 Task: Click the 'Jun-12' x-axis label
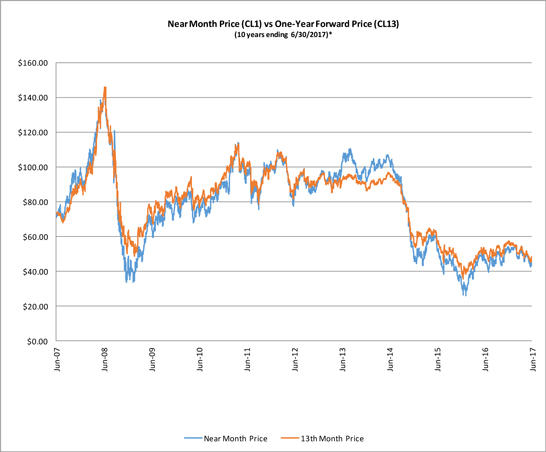[x=295, y=359]
